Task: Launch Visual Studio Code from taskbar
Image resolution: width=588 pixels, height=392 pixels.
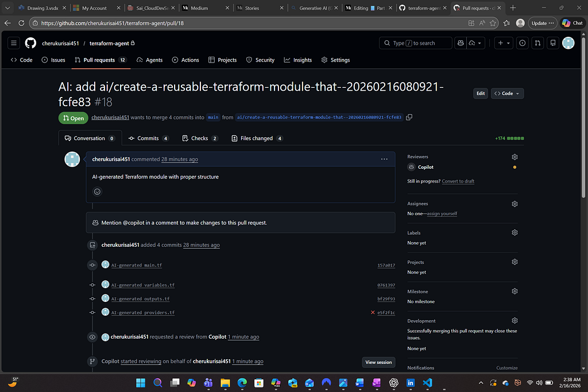Action: (x=427, y=383)
